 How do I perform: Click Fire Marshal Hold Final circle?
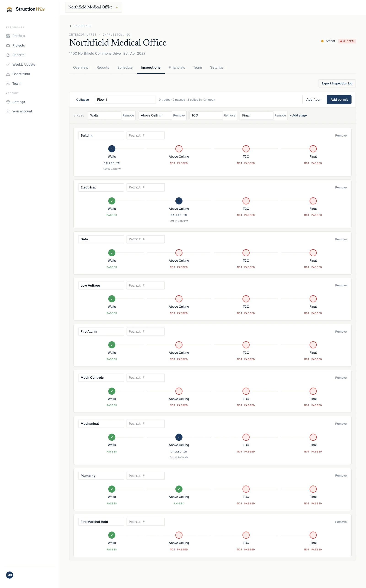(x=313, y=535)
